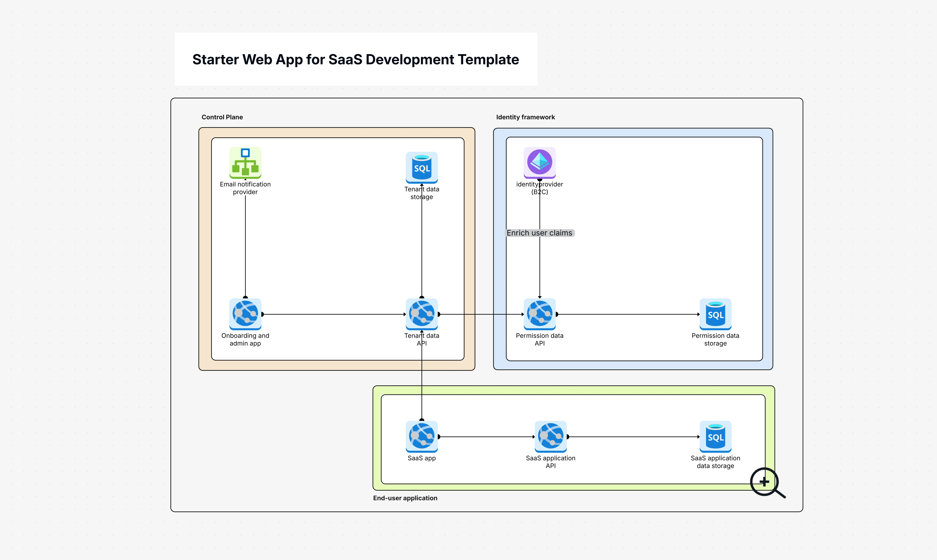Click the 'Permission data storage' caption
This screenshot has height=560, width=937.
click(x=715, y=339)
